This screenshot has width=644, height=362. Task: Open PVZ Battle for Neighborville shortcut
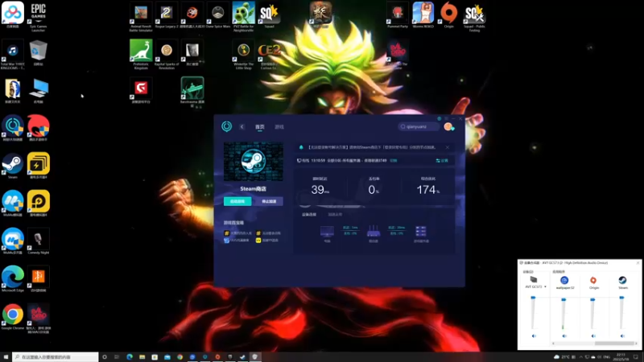coord(243,16)
